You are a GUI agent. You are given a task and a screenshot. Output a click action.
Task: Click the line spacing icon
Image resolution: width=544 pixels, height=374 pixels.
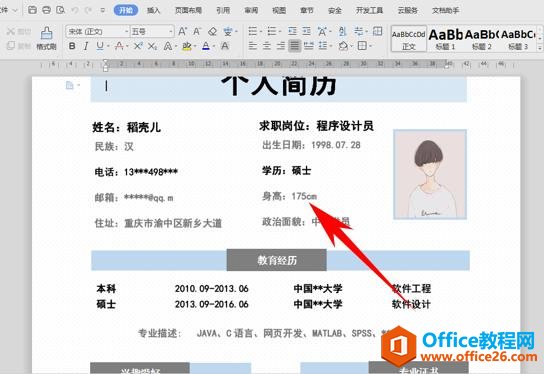pyautogui.click(x=323, y=45)
